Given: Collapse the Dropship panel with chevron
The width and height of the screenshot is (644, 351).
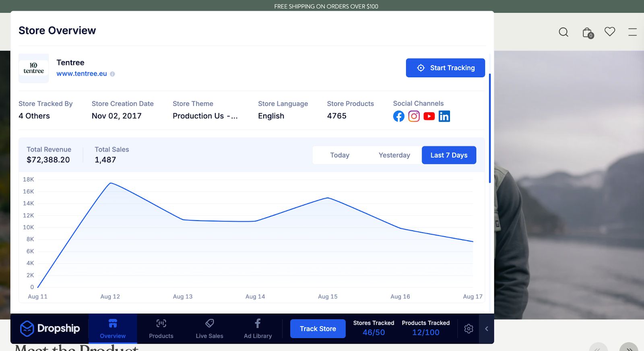Looking at the screenshot, I should pos(487,329).
